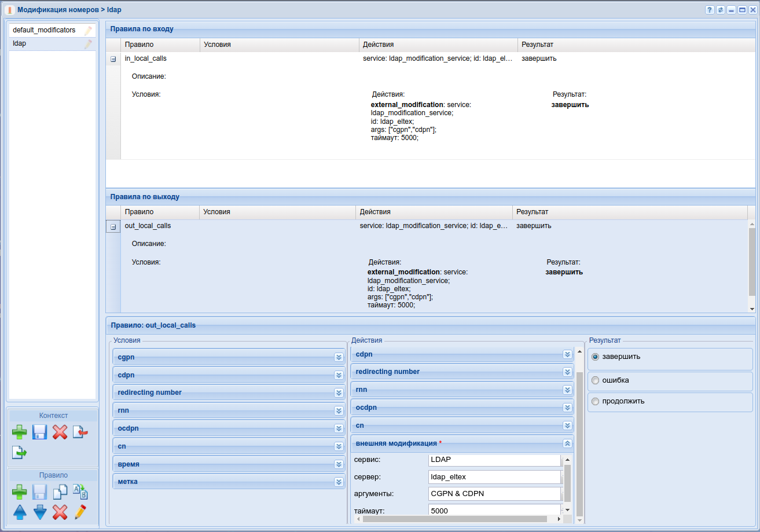Import context using the red arrow icon
Image resolution: width=760 pixels, height=532 pixels.
tap(80, 432)
